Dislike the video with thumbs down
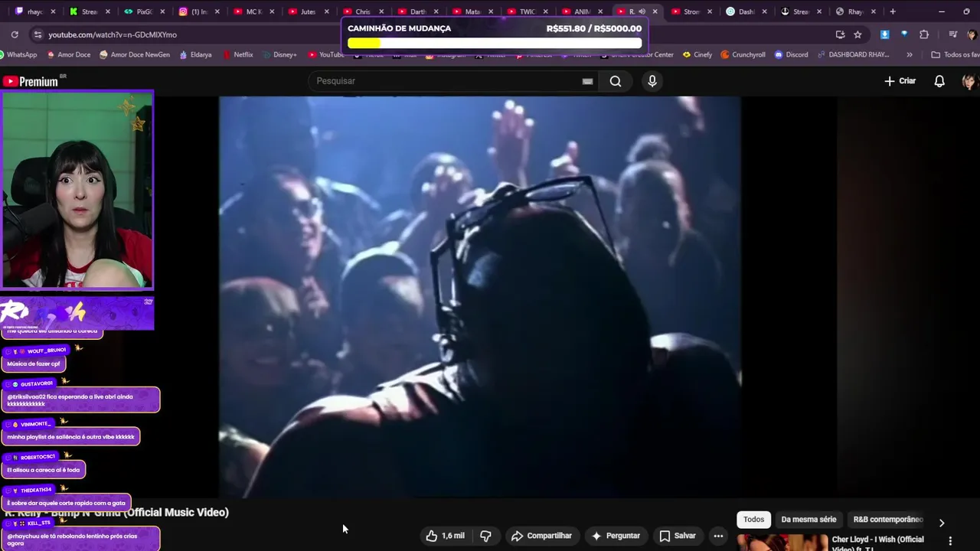The height and width of the screenshot is (551, 980). 485,536
